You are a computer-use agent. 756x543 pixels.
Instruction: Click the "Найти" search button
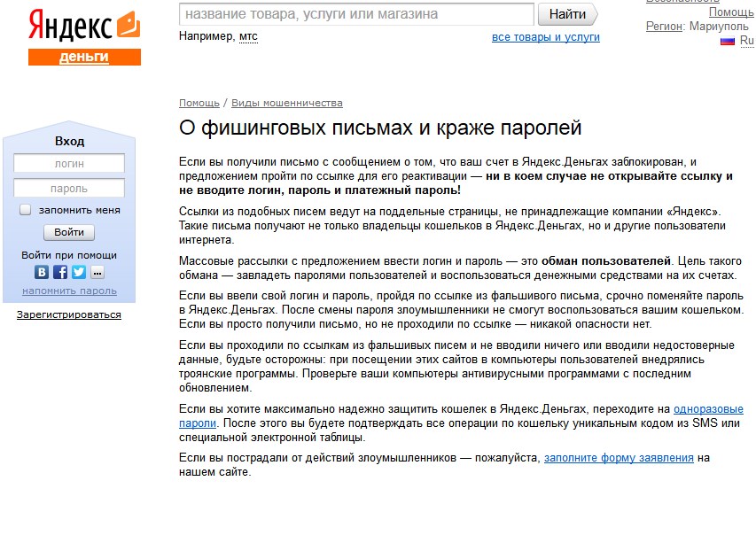[567, 14]
